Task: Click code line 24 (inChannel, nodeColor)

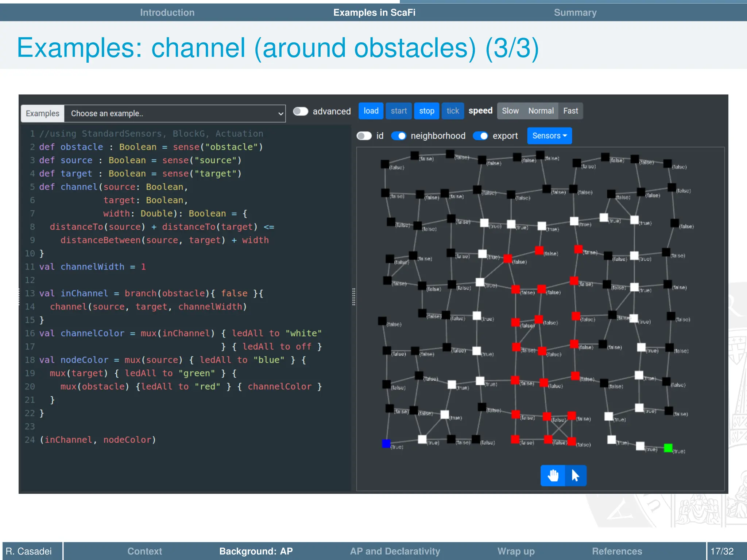Action: (98, 440)
